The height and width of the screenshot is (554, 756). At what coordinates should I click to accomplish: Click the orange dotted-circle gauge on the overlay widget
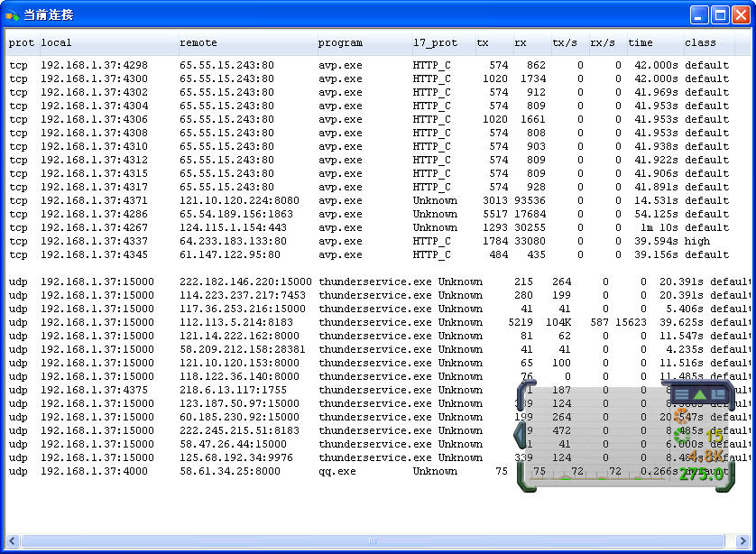pos(681,416)
